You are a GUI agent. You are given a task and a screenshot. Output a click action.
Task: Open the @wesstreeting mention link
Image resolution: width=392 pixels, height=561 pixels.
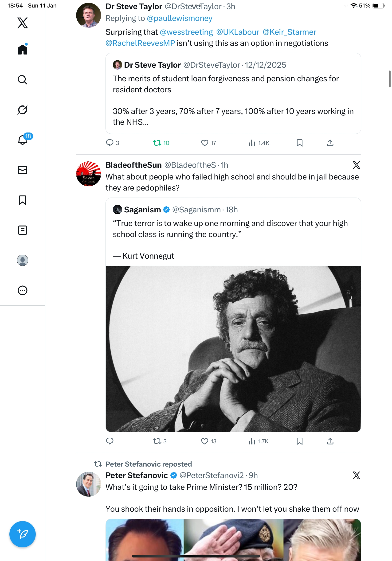pos(186,32)
